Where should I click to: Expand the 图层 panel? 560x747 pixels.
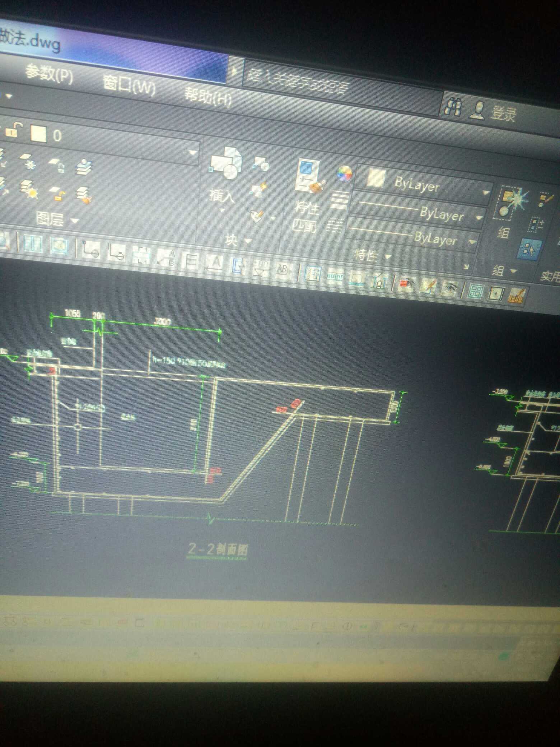57,219
